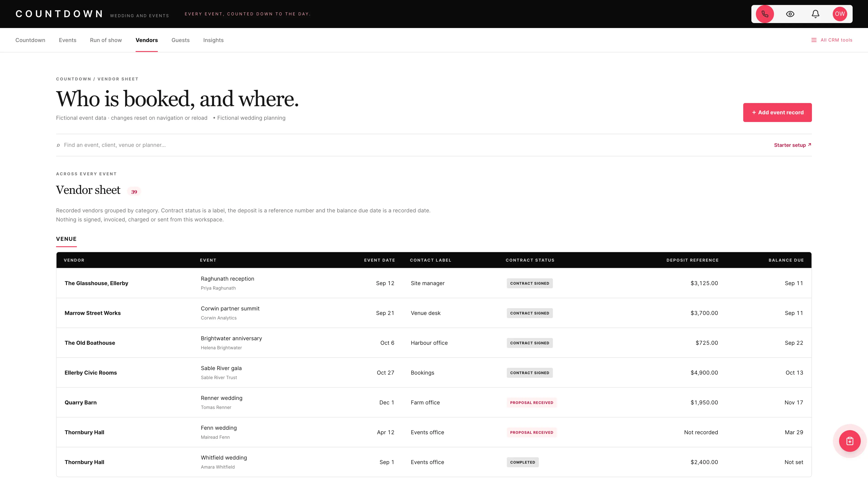Open All CRM tools hamburger menu

[x=832, y=40]
